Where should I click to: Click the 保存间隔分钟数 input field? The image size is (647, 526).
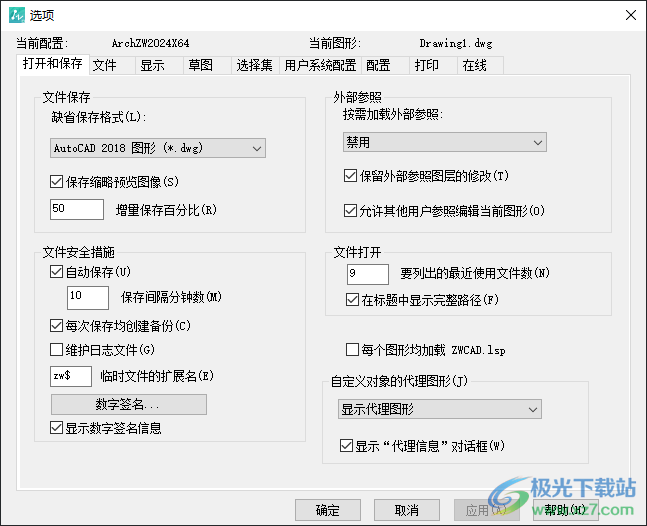88,297
